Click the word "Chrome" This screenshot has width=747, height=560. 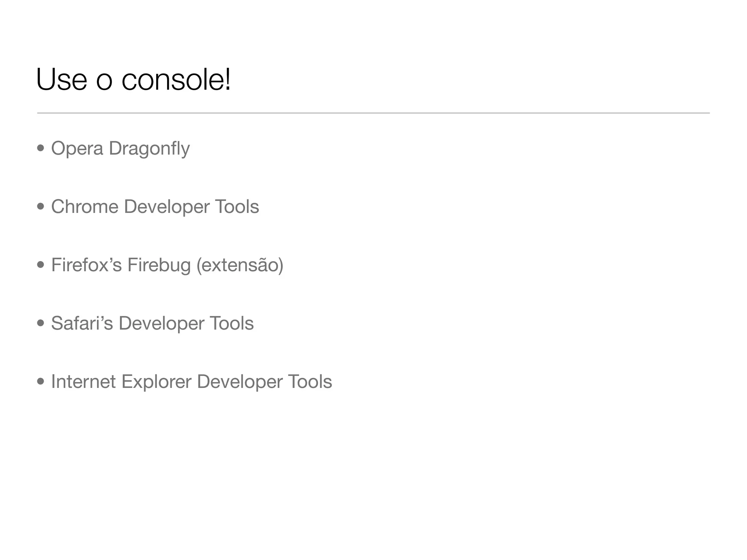pyautogui.click(x=85, y=207)
